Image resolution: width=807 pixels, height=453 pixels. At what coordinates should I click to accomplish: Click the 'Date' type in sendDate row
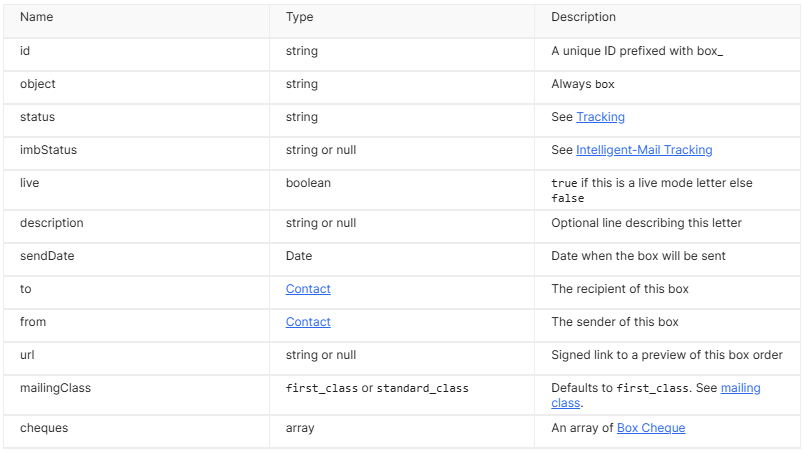tap(299, 256)
